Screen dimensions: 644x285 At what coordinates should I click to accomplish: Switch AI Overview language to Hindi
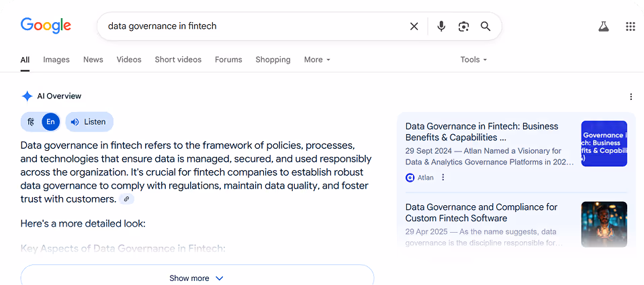[x=31, y=122]
